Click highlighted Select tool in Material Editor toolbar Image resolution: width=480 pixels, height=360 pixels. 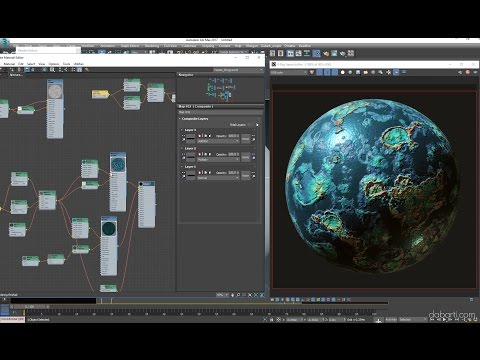27,70
